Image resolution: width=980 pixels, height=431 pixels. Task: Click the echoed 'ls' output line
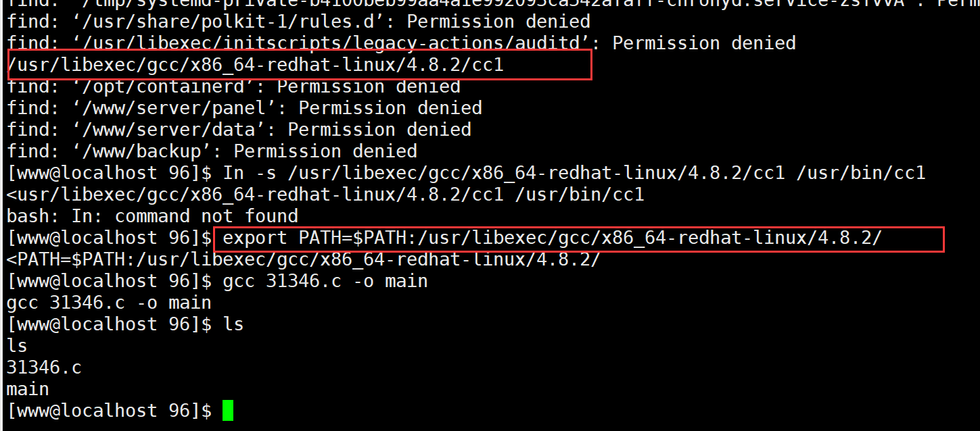point(17,346)
